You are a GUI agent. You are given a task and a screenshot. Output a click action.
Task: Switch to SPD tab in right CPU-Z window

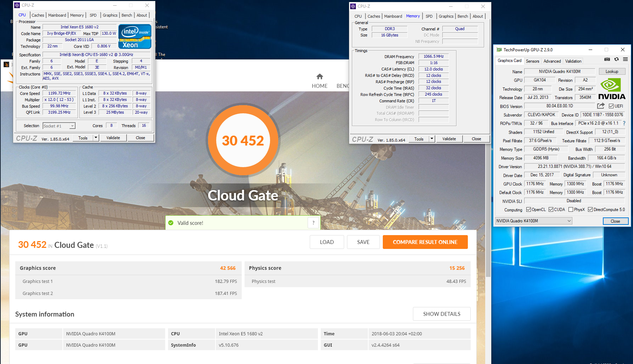429,16
